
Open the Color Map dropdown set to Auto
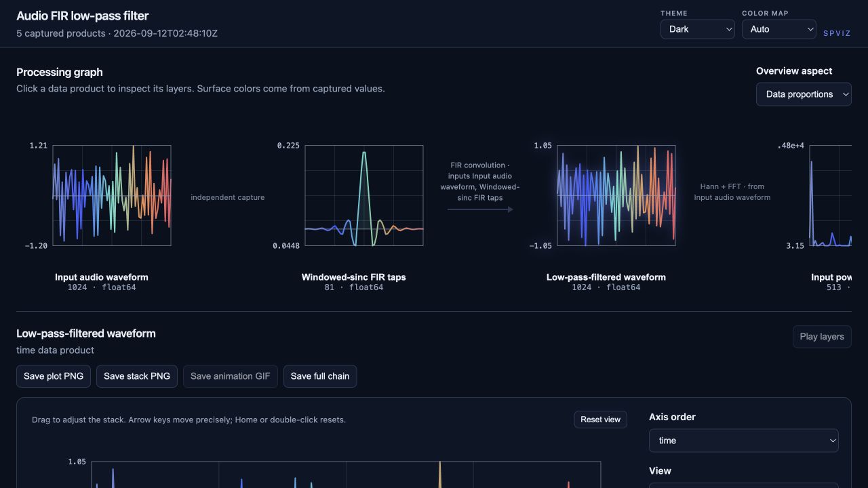[778, 29]
